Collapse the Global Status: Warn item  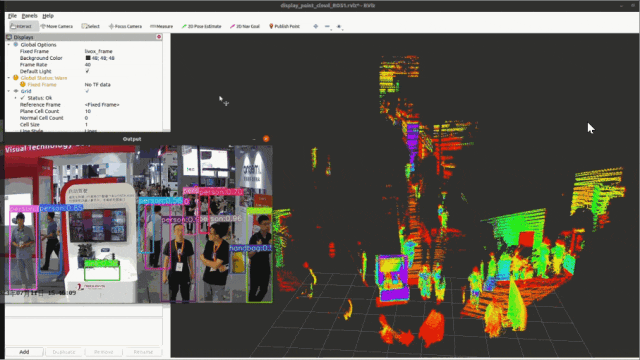pyautogui.click(x=9, y=78)
